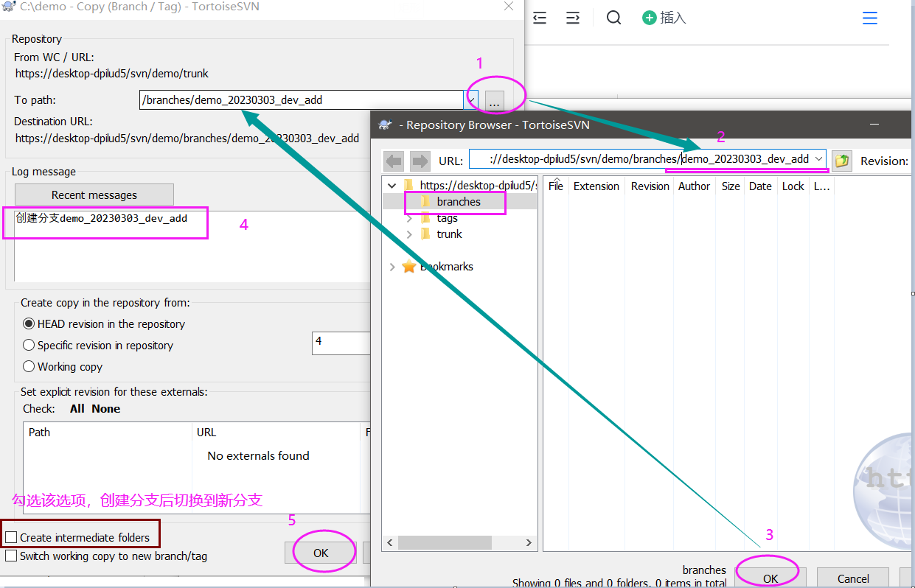The width and height of the screenshot is (915, 588).
Task: Select HEAD revision in the repository option
Action: point(104,324)
